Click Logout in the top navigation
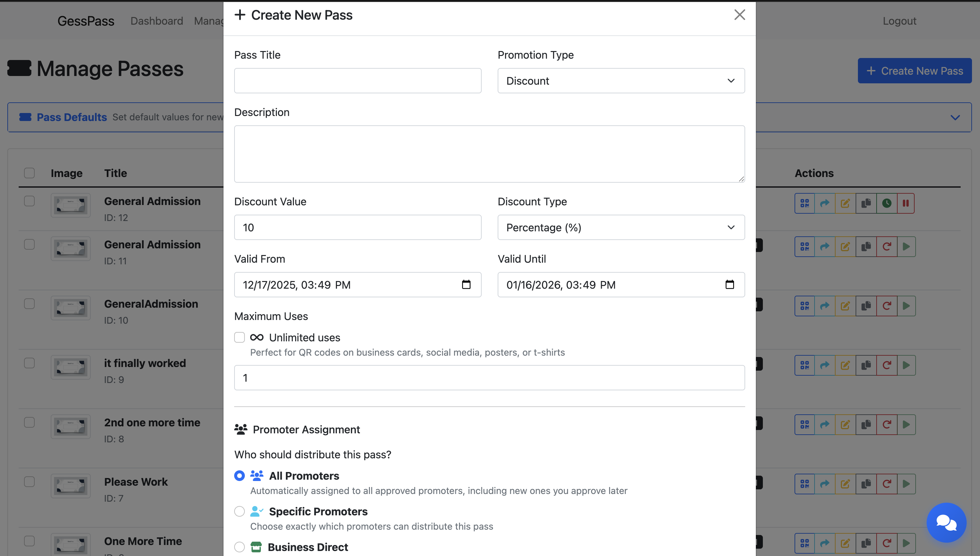This screenshot has height=556, width=980. pos(899,21)
